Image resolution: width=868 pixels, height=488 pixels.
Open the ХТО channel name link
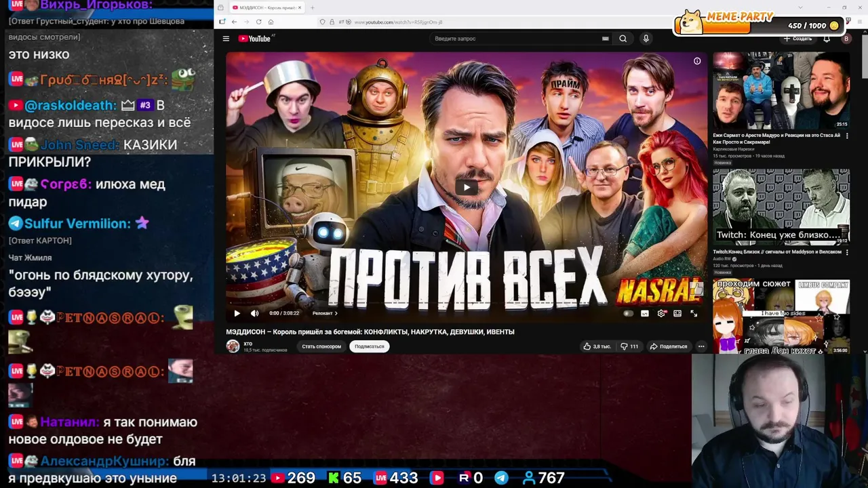(248, 344)
